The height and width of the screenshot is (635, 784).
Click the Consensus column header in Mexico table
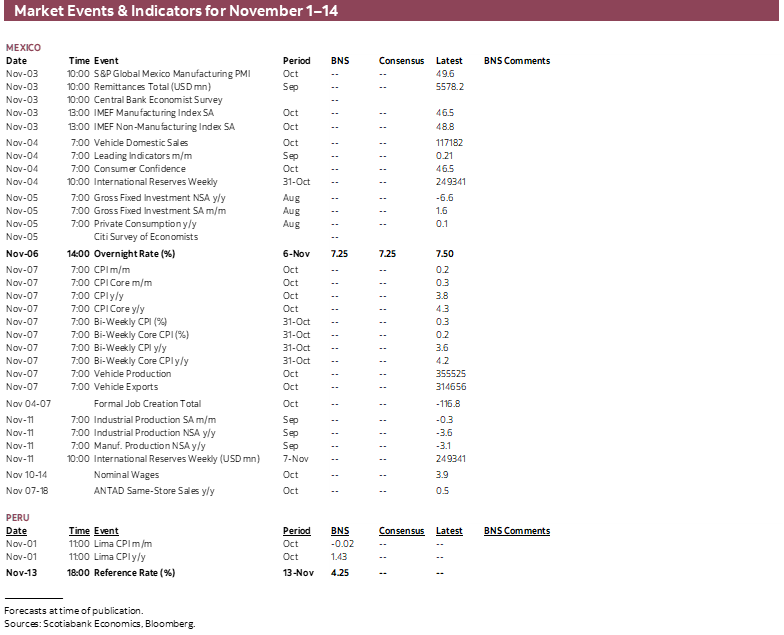401,61
